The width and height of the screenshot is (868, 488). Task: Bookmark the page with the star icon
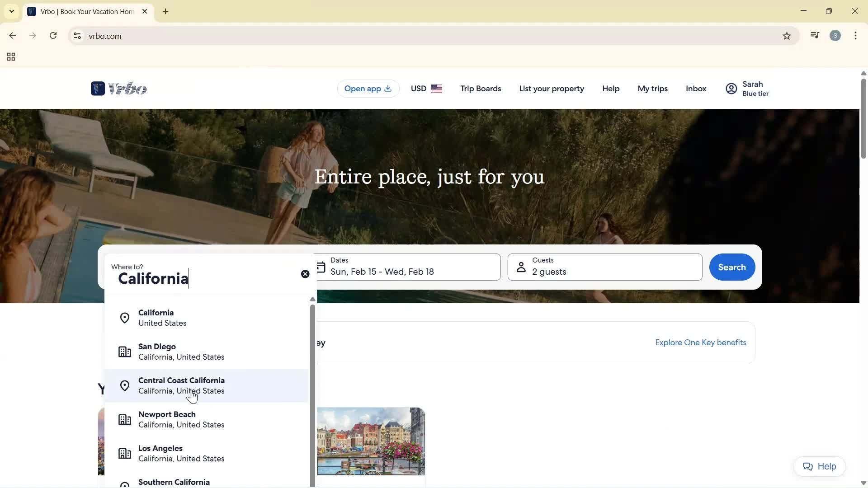[787, 36]
